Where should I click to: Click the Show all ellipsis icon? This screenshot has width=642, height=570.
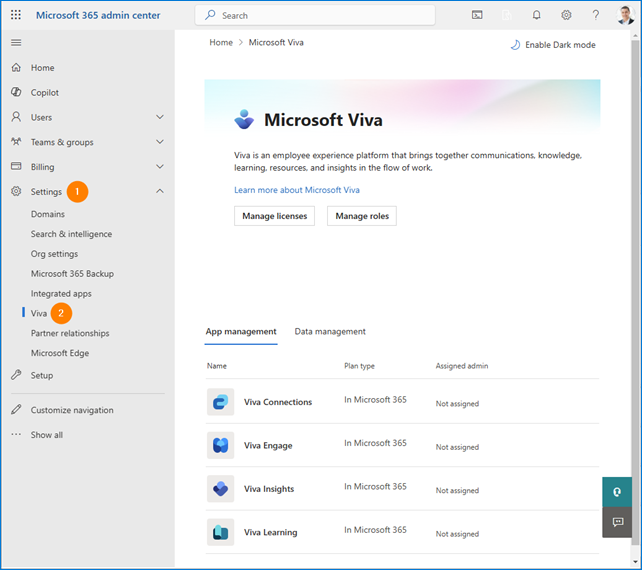click(16, 434)
